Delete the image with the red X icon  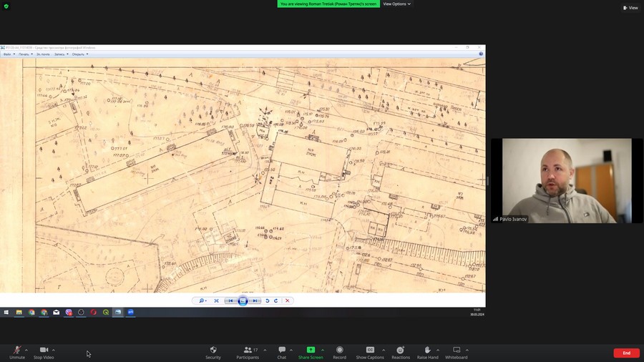click(288, 301)
